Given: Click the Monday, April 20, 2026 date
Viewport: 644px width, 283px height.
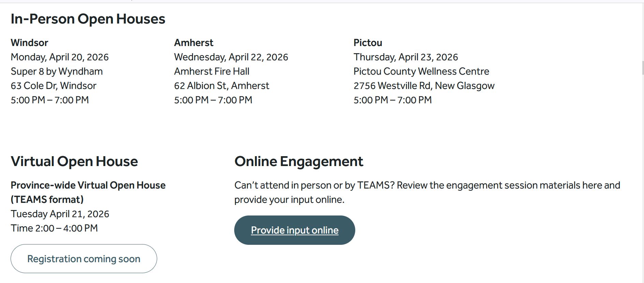Looking at the screenshot, I should click(x=60, y=57).
